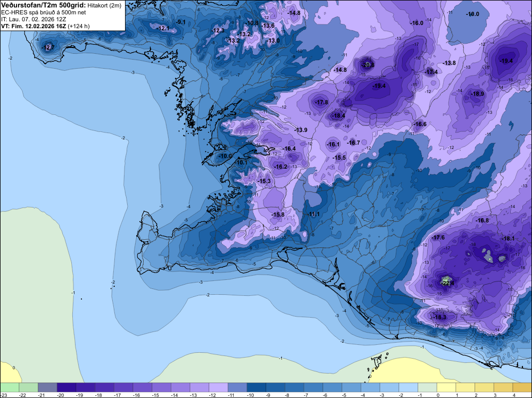Image resolution: width=532 pixels, height=398 pixels.
Task: Click the -15.5 temperature value
Action: [x=339, y=158]
